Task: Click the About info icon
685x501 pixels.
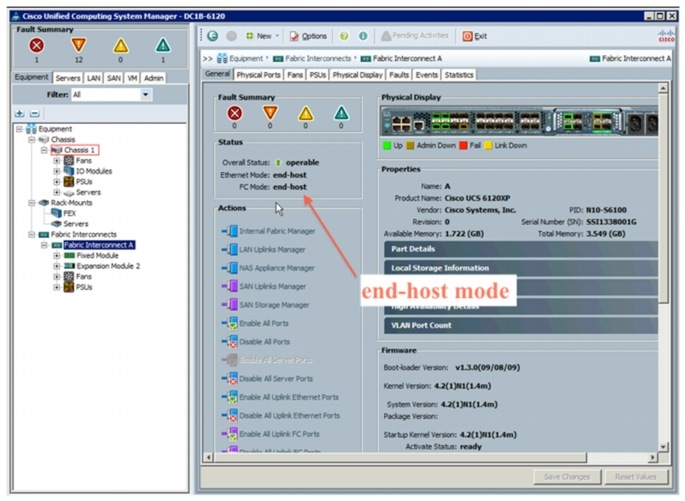Action: (x=363, y=36)
